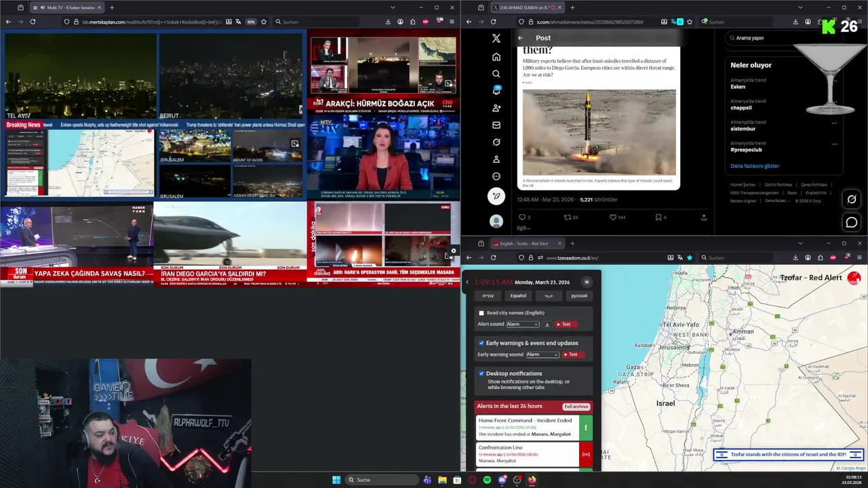Screen dimensions: 868x488
Task: Open hamburger menu in Multi TV browser window
Action: coord(452,22)
